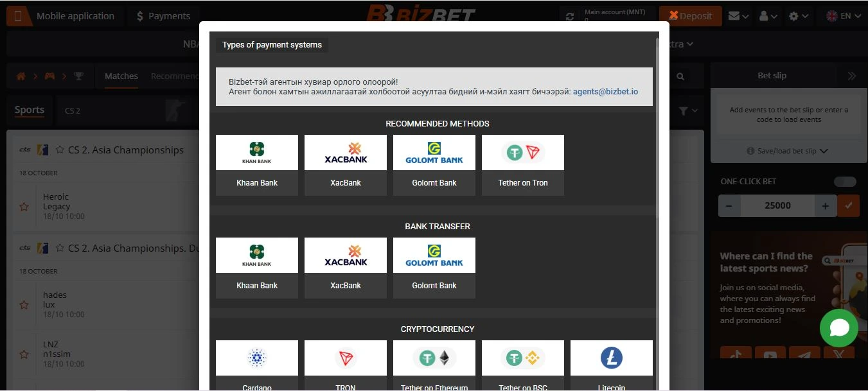This screenshot has height=391, width=868.
Task: Favorite the hades vs lux match
Action: point(24,305)
